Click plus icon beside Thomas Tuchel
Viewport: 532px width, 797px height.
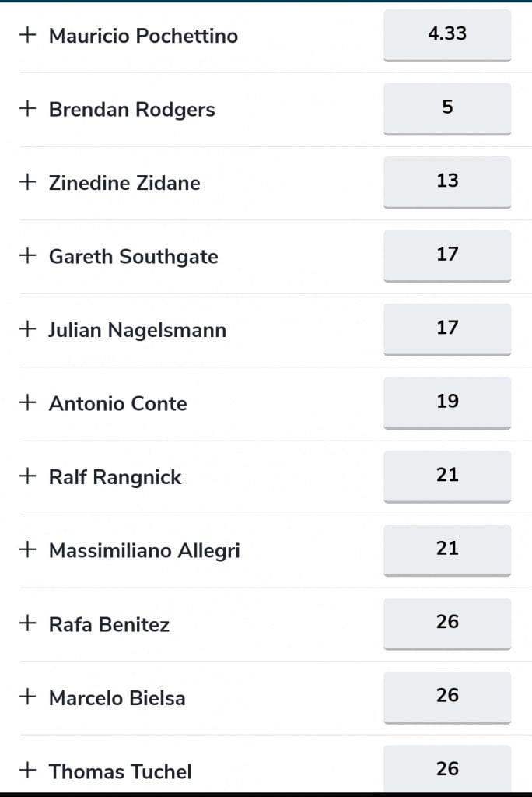coord(27,770)
